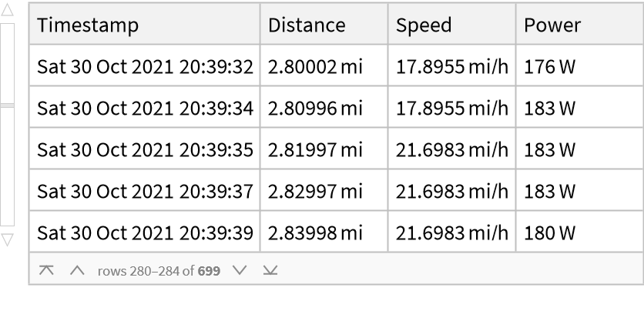This screenshot has height=311, width=644.
Task: Jump to last rows icon
Action: pyautogui.click(x=269, y=269)
